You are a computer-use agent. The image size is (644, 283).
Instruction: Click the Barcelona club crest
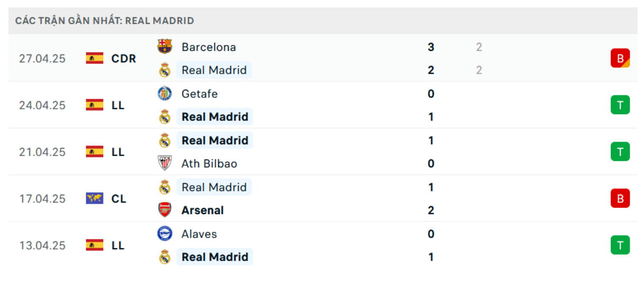(x=165, y=47)
